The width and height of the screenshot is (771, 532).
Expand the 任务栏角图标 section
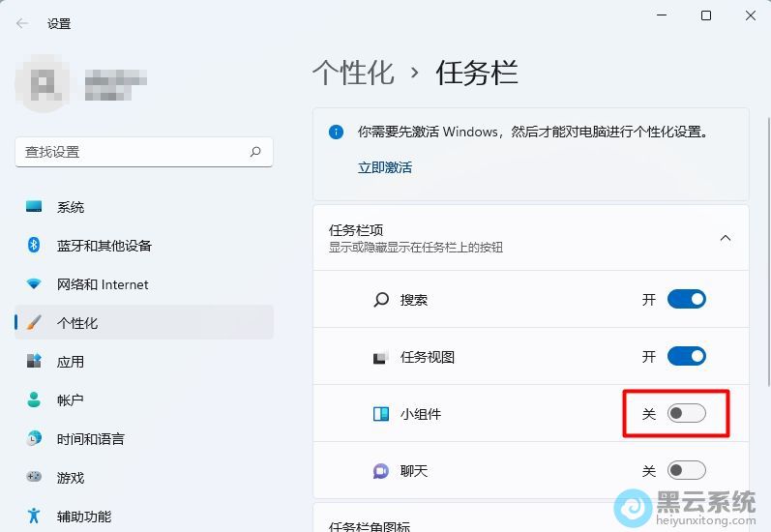click(x=530, y=523)
